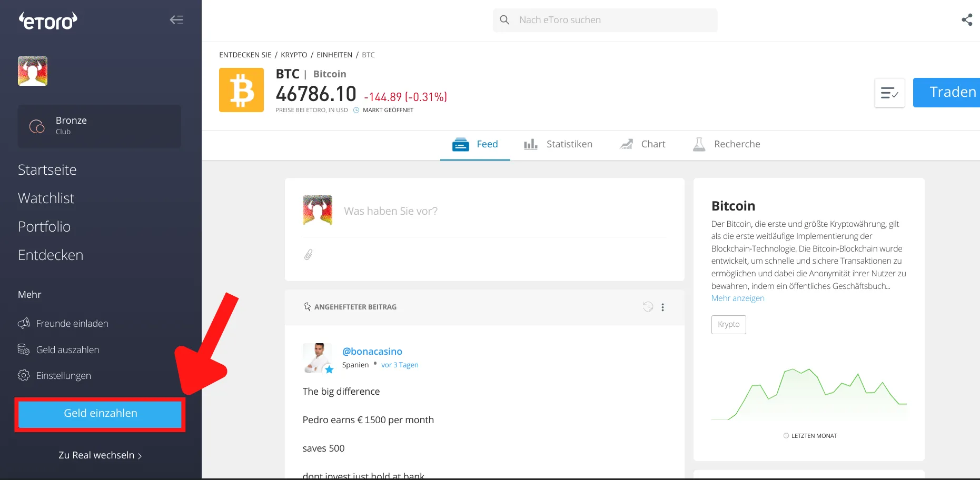Viewport: 980px width, 480px height.
Task: Click the Chart tab line icon
Action: point(627,144)
